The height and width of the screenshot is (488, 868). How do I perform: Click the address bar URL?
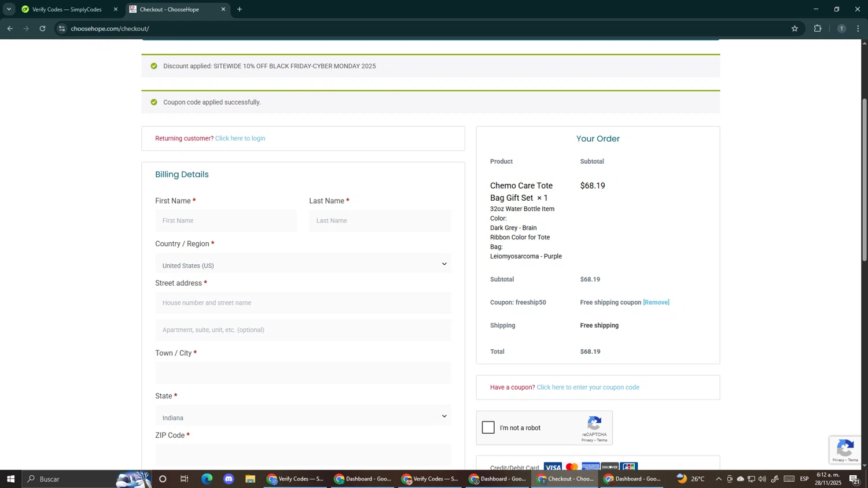110,28
